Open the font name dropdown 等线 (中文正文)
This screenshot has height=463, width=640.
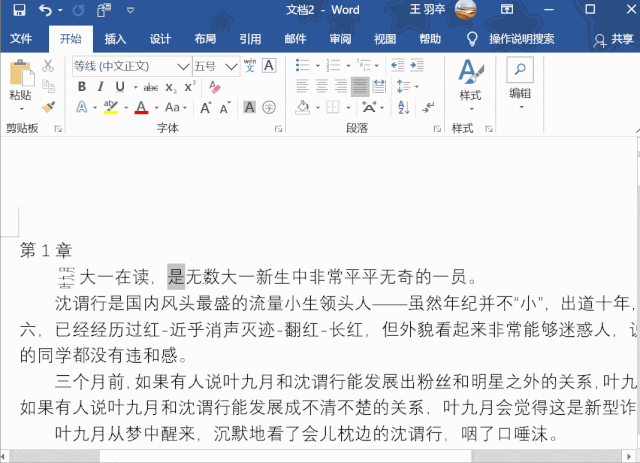tap(183, 66)
